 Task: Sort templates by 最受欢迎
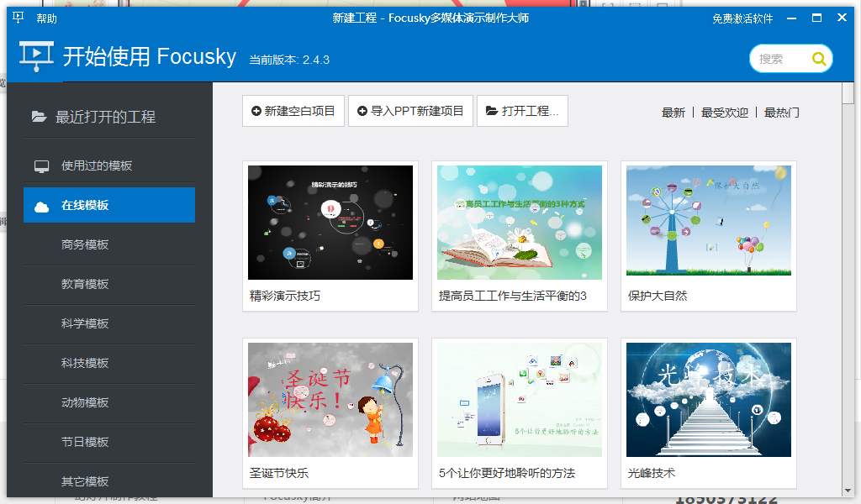723,111
